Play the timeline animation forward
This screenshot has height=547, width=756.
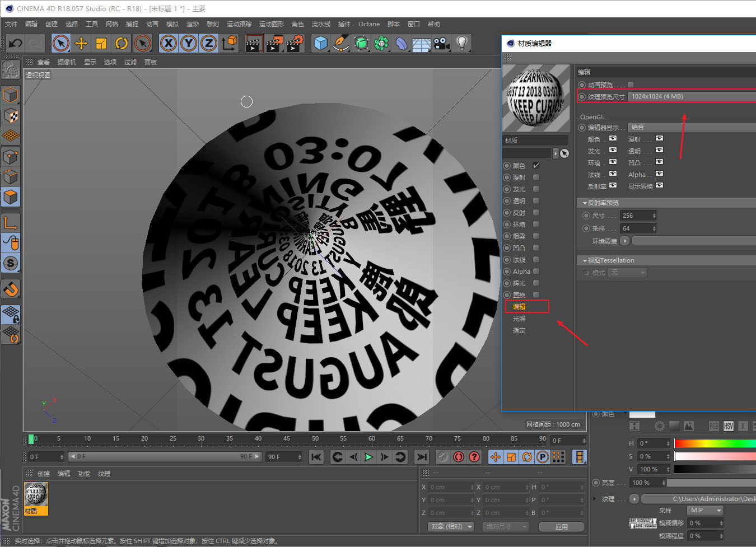click(x=368, y=457)
